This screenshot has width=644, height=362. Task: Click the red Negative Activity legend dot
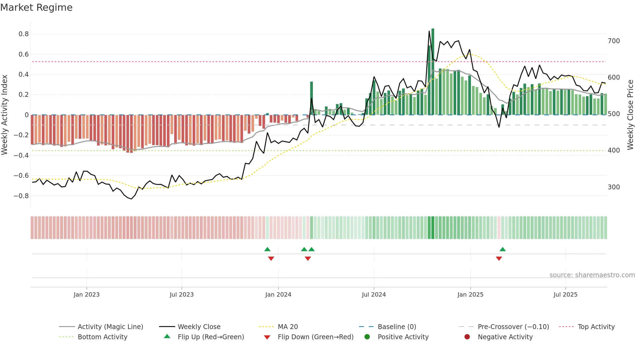coord(467,337)
